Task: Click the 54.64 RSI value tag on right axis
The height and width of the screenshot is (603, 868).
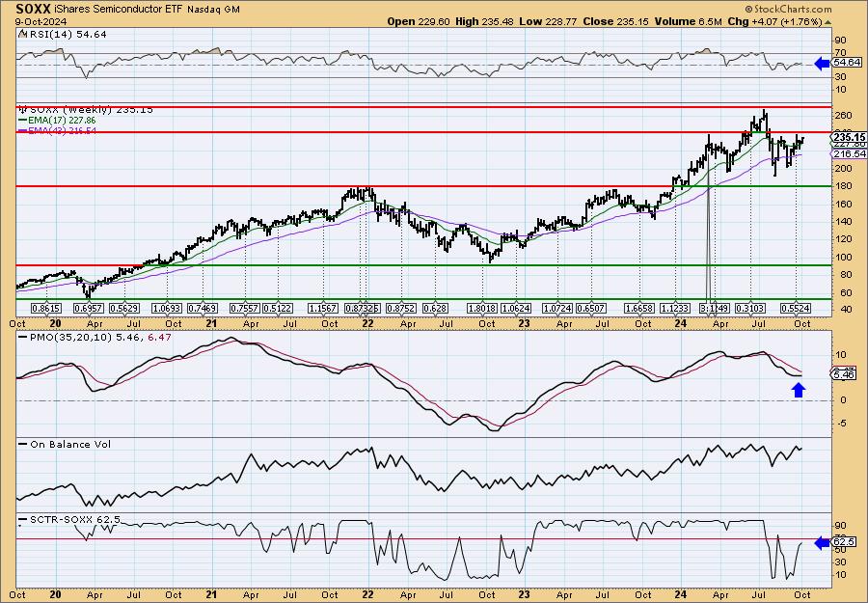Action: click(x=847, y=63)
